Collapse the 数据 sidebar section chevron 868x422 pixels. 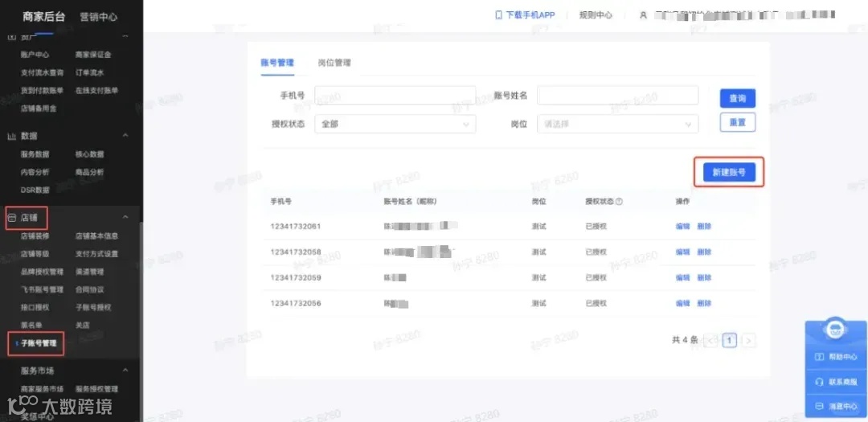125,136
